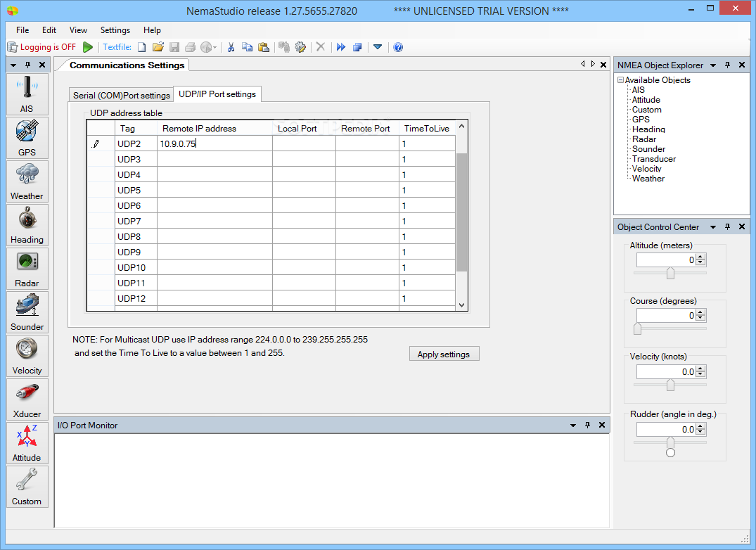Viewport: 756px width, 550px height.
Task: Create a new textfile from toolbar
Action: click(142, 47)
